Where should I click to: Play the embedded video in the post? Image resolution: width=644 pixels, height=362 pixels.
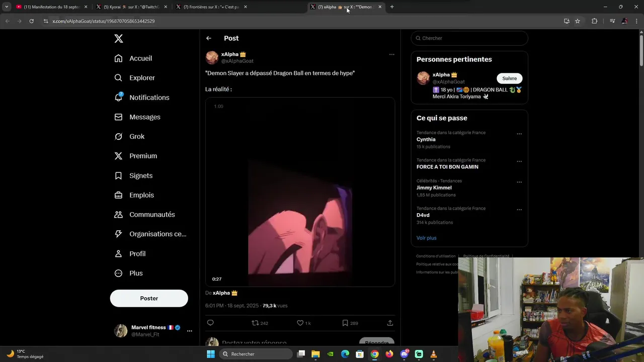pos(300,192)
